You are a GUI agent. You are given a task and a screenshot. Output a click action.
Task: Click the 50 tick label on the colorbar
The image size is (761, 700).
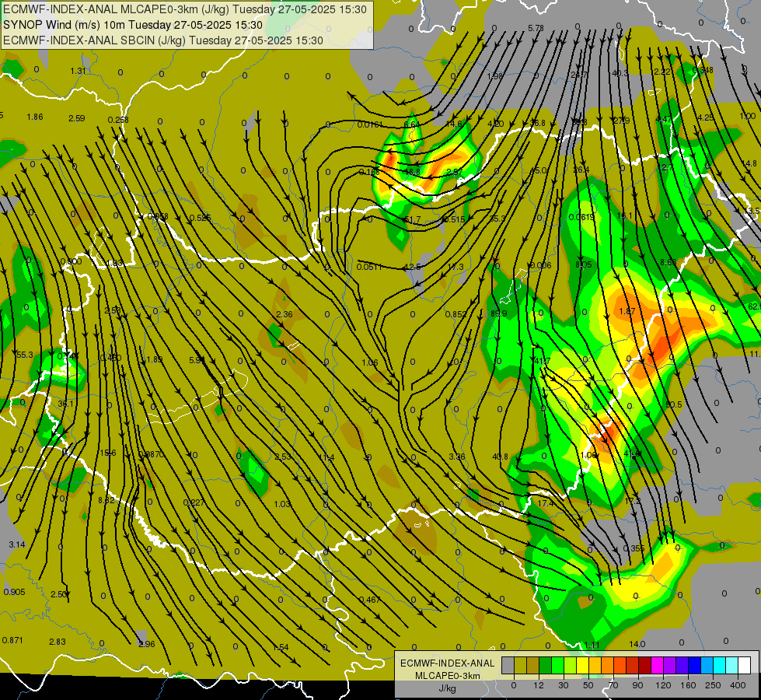coord(588,685)
